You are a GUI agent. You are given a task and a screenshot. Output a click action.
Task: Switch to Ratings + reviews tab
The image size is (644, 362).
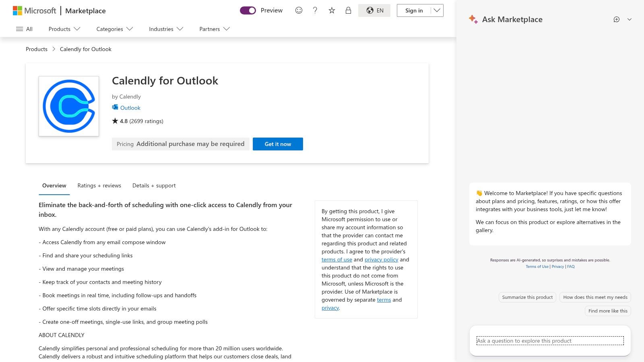pyautogui.click(x=99, y=185)
